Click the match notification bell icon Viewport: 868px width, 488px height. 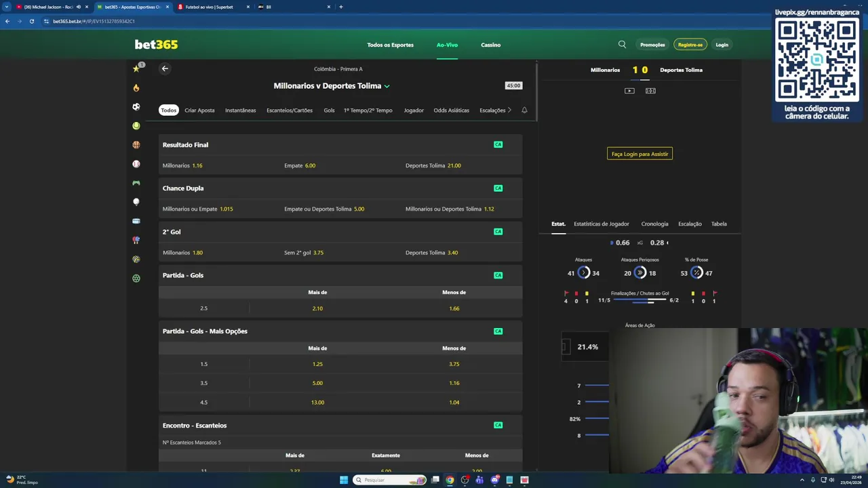tap(524, 110)
